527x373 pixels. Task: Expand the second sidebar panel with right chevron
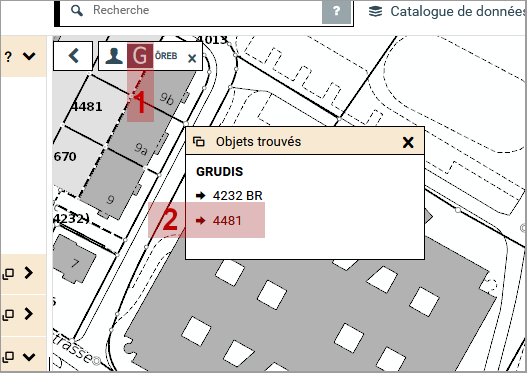point(29,314)
